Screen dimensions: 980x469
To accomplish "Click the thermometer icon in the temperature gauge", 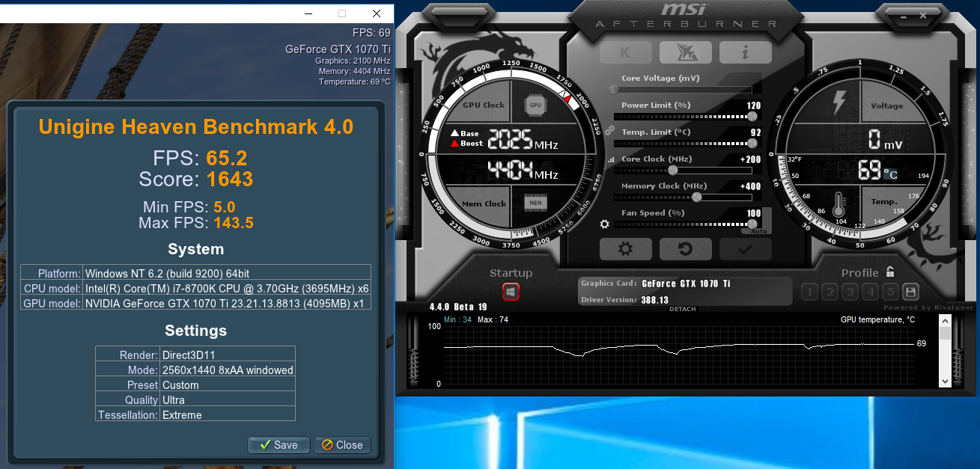I will (x=839, y=206).
